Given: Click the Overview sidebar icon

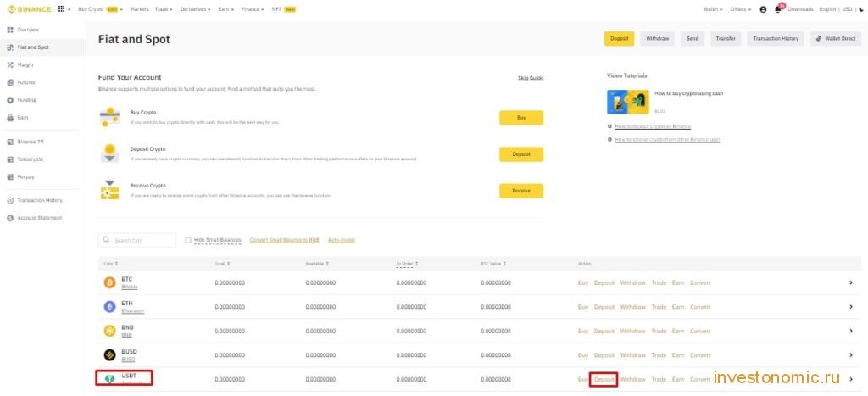Looking at the screenshot, I should point(10,30).
